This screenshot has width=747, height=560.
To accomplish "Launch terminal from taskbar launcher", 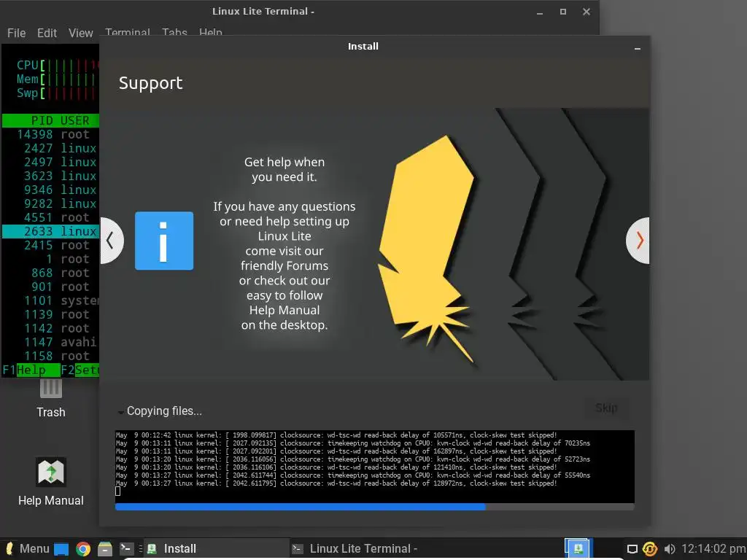I will tap(126, 548).
